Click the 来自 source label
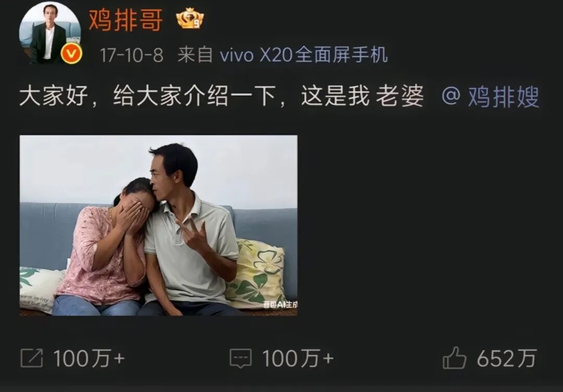The width and height of the screenshot is (563, 392). pos(195,55)
